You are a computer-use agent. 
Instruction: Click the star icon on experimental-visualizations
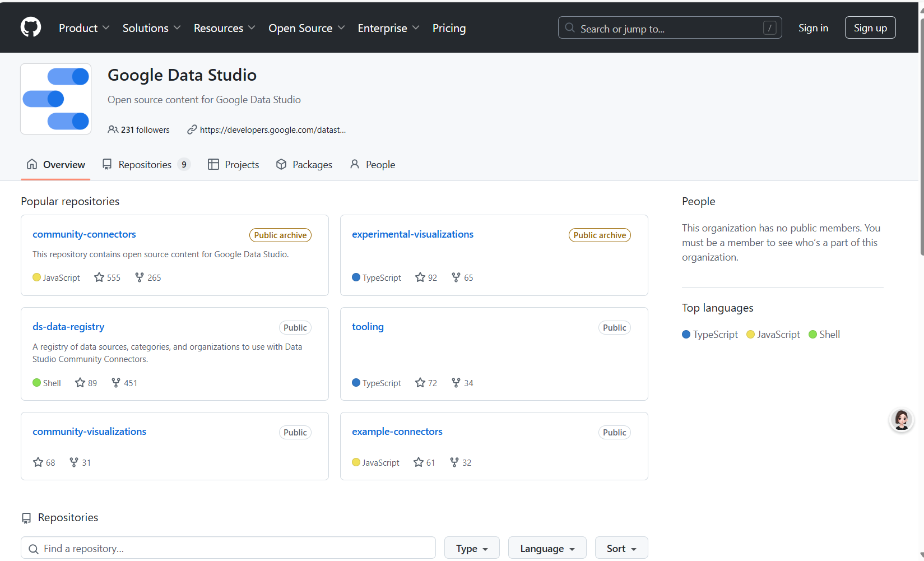[420, 277]
